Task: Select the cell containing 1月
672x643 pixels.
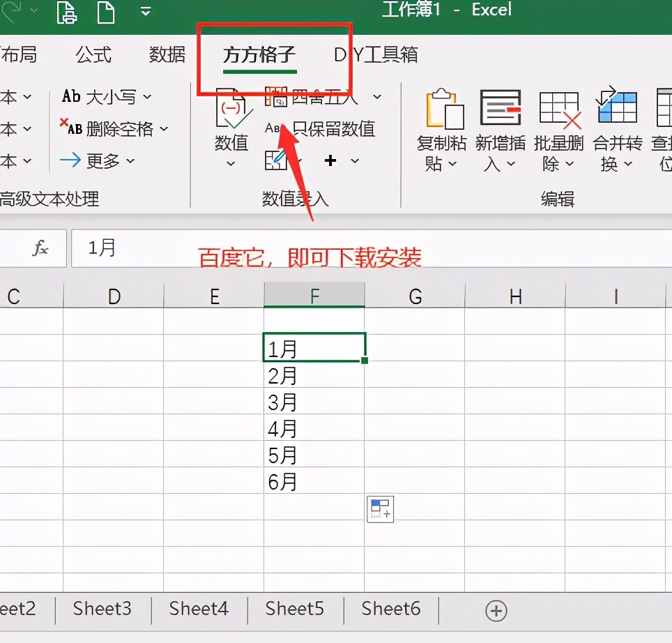Action: tap(314, 347)
